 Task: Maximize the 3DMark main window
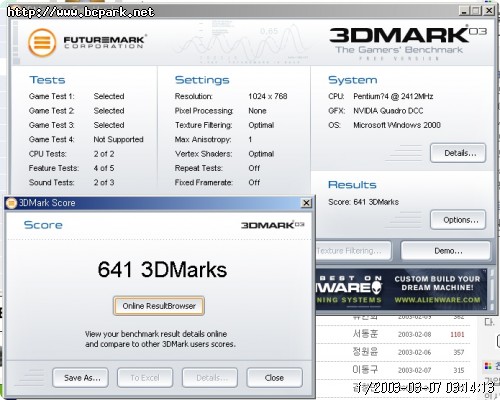(x=476, y=11)
